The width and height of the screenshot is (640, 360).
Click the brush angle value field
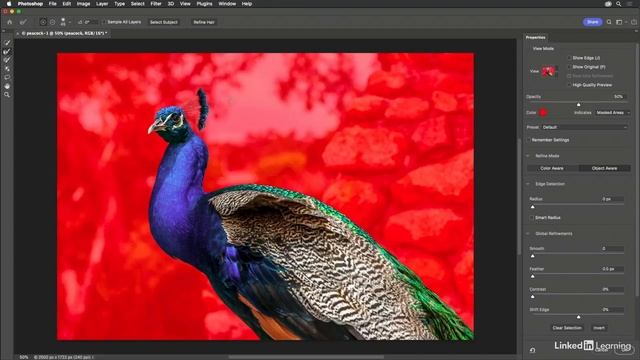point(91,22)
